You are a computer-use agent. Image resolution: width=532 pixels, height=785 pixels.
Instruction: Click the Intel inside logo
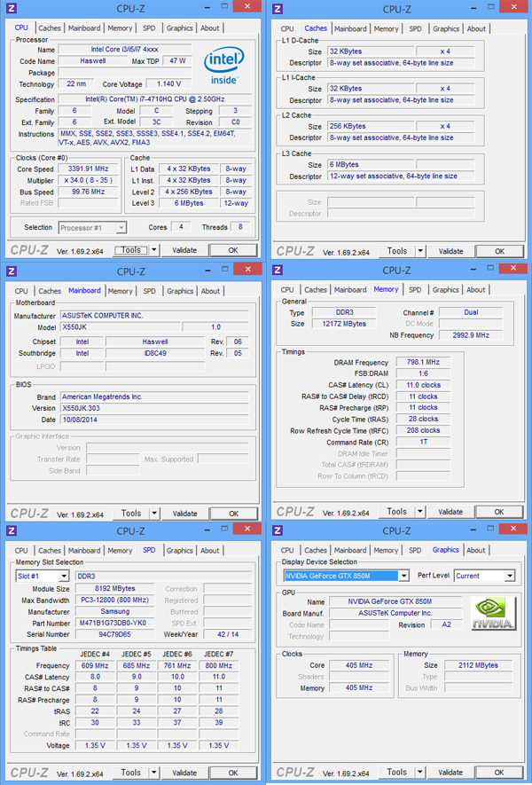(x=223, y=66)
